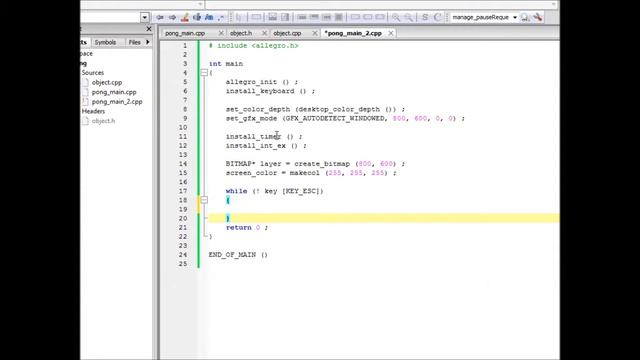Click on the set_gfx_mode code line

(345, 118)
